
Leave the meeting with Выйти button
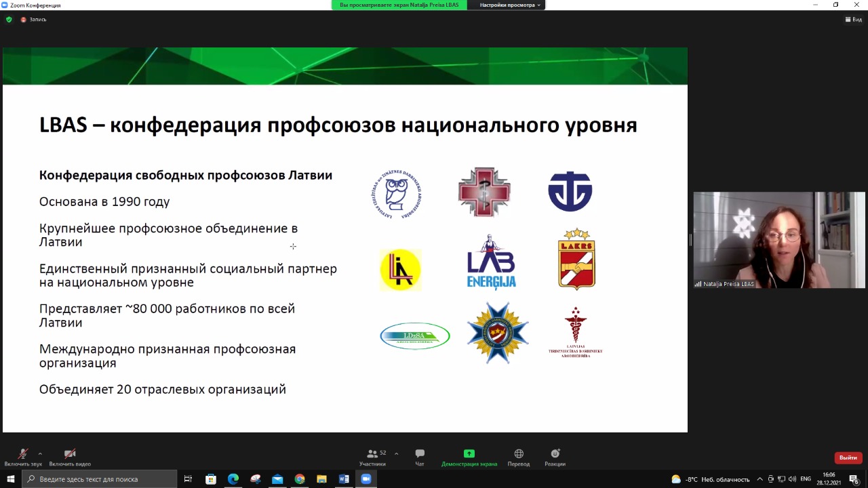[848, 457]
